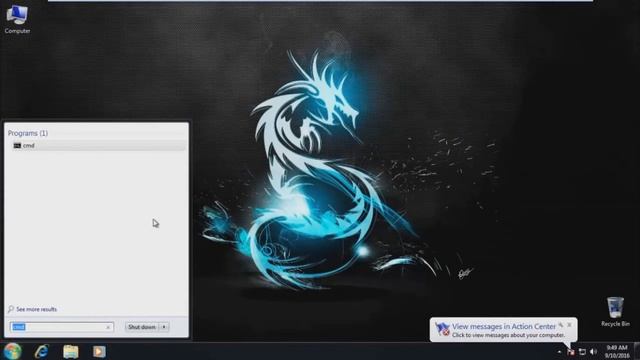
Task: Open View messages in Action Center
Action: point(504,326)
